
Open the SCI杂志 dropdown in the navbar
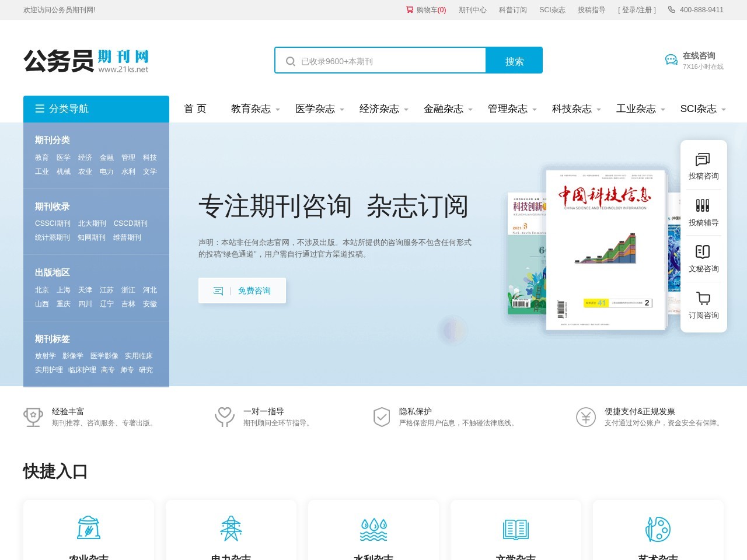[699, 108]
